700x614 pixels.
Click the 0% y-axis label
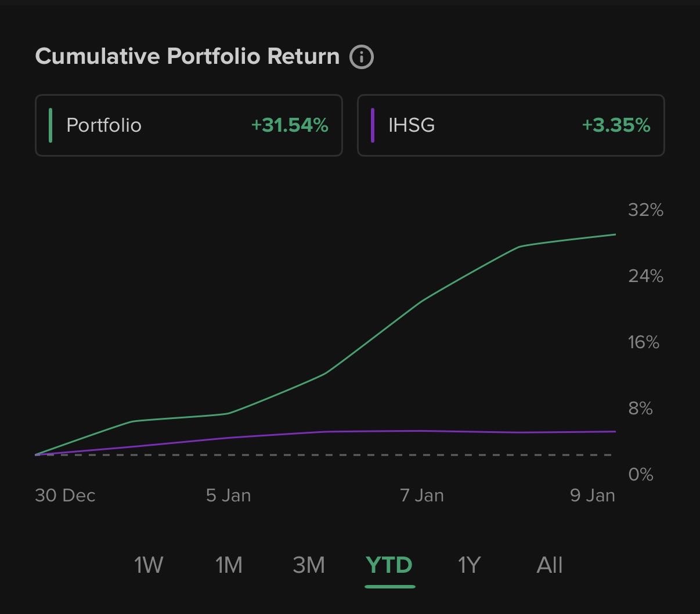pyautogui.click(x=640, y=475)
